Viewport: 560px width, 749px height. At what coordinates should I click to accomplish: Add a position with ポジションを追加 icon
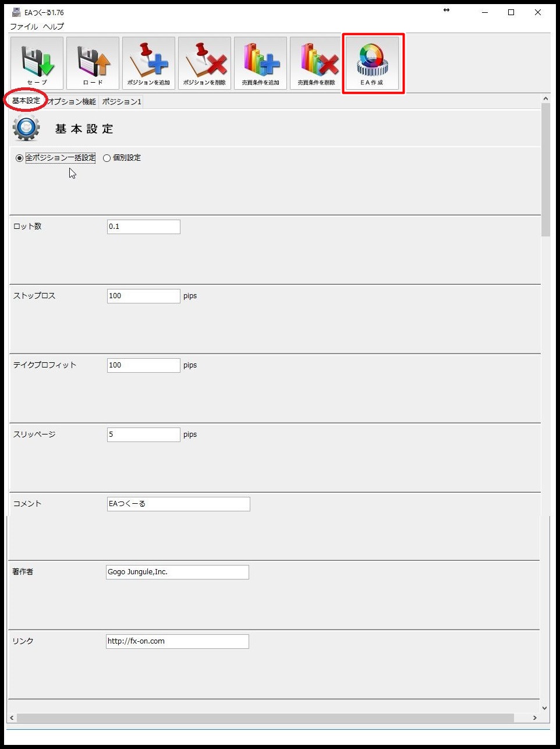148,63
